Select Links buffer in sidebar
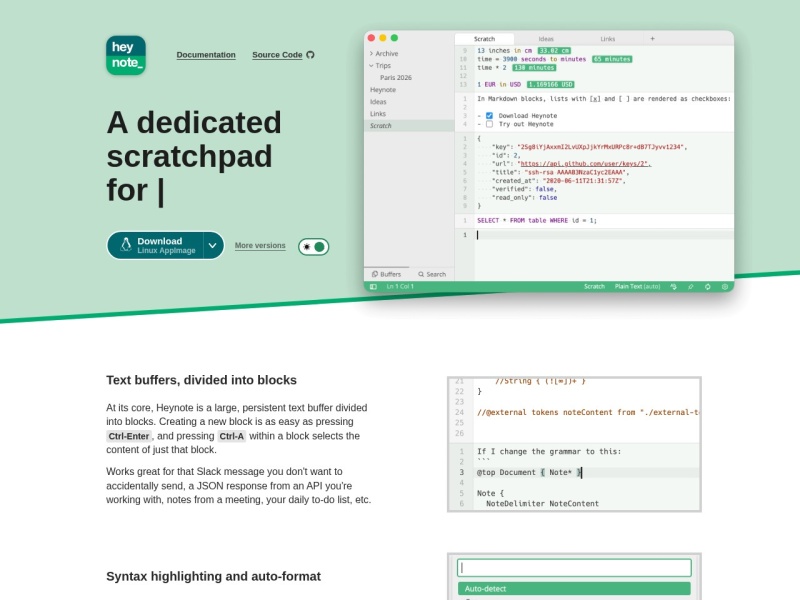 click(378, 114)
